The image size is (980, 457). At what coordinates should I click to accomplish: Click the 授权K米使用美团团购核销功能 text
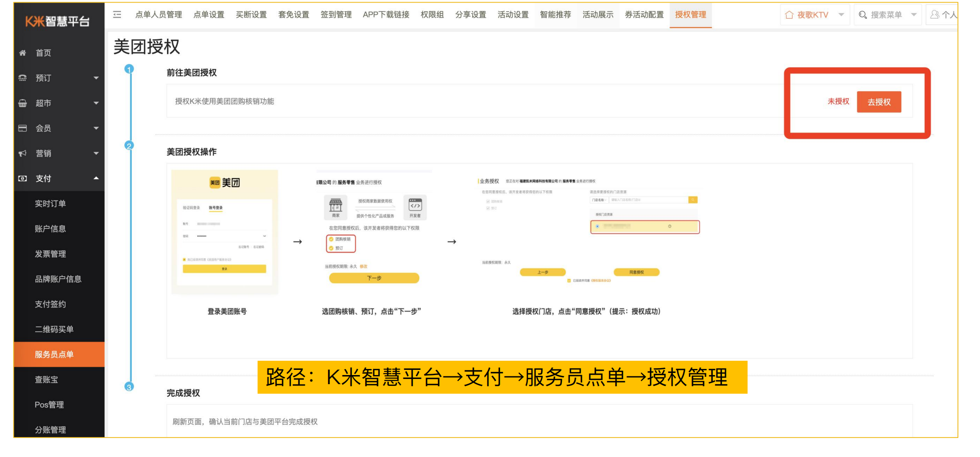[225, 101]
